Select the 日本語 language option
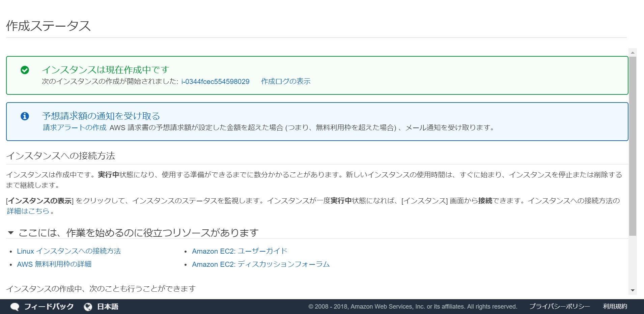644x314 pixels. (108, 307)
